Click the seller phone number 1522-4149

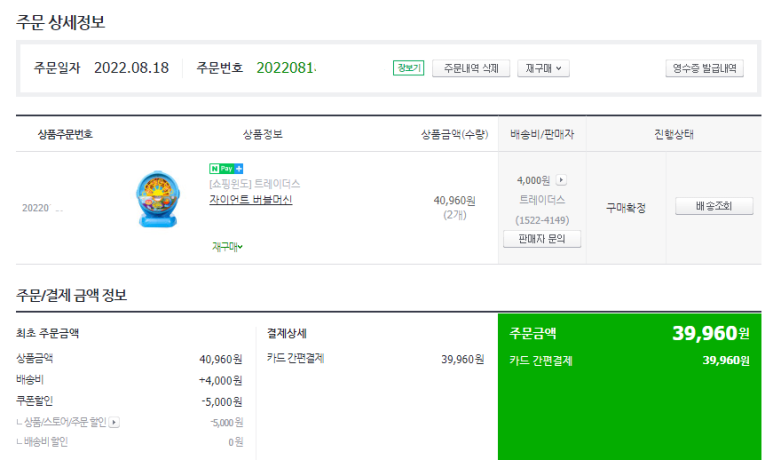pyautogui.click(x=542, y=220)
